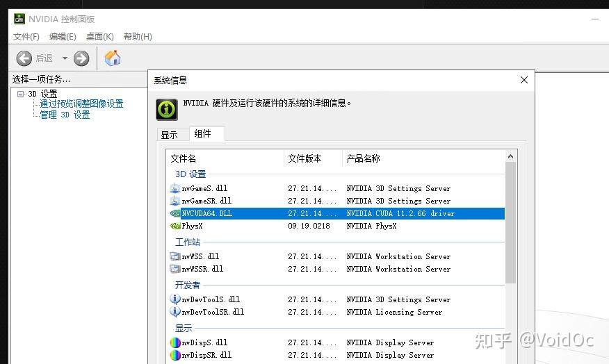Select the nvDevToolS.dll file name
This screenshot has height=364, width=609.
[211, 299]
